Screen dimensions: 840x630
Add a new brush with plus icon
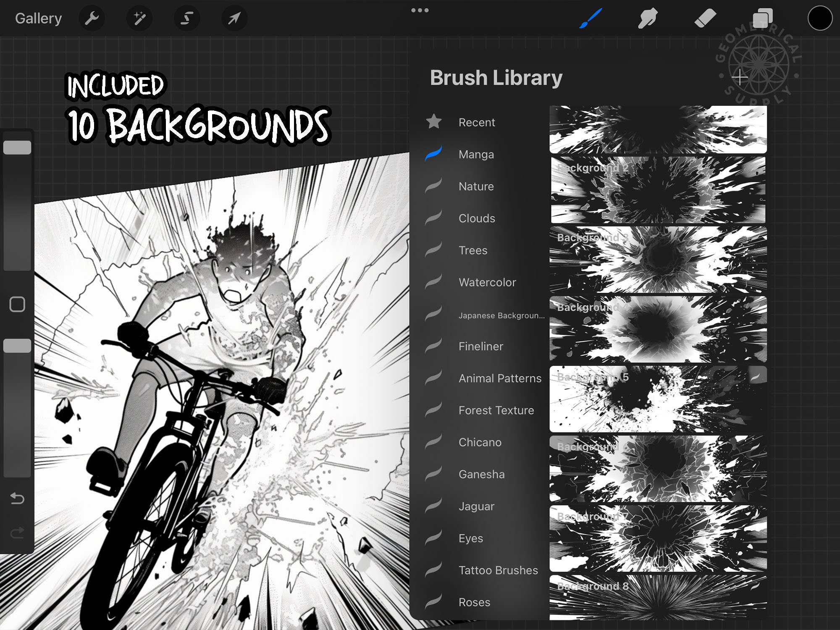(740, 77)
